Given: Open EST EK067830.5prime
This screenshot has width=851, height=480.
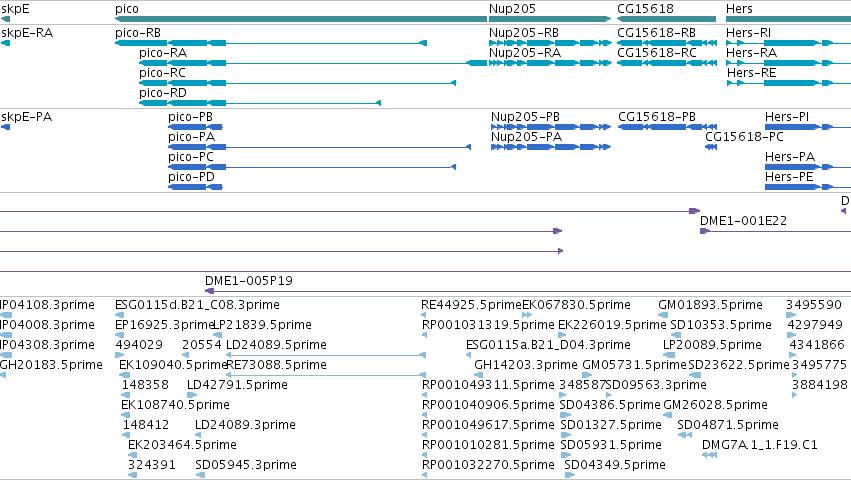Looking at the screenshot, I should pyautogui.click(x=576, y=305).
